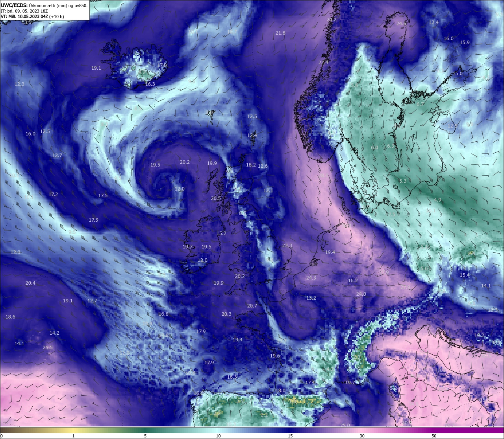
Task: Select the 20.3 value west of Brittany
Action: (x=226, y=314)
